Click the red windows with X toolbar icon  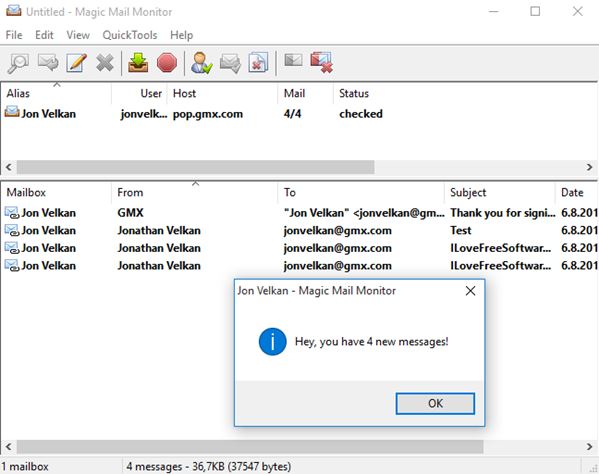pos(321,62)
